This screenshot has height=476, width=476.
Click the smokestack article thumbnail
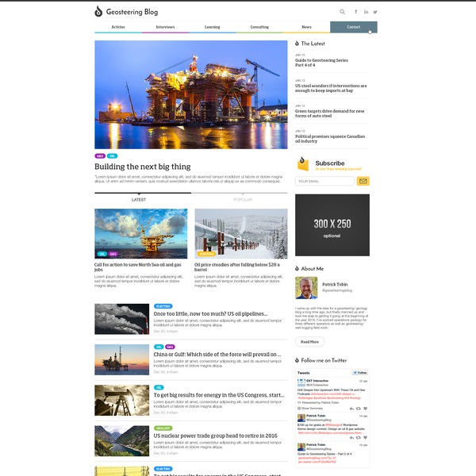121,319
